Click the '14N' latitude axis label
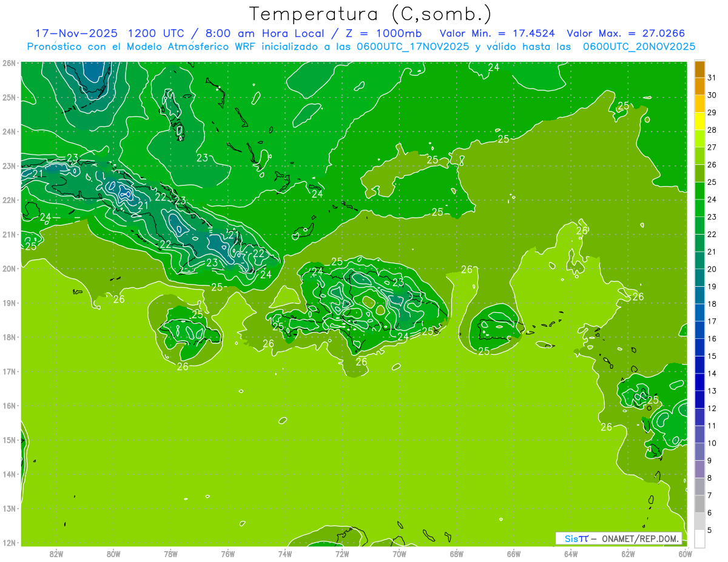728x562 pixels. pyautogui.click(x=8, y=474)
